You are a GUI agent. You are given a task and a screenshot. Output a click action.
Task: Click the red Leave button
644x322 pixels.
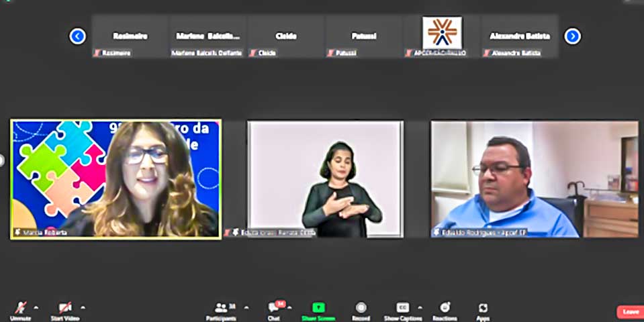pos(630,312)
